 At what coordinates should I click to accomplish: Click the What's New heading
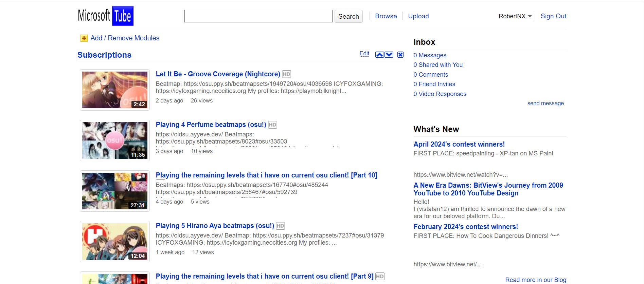(x=436, y=129)
